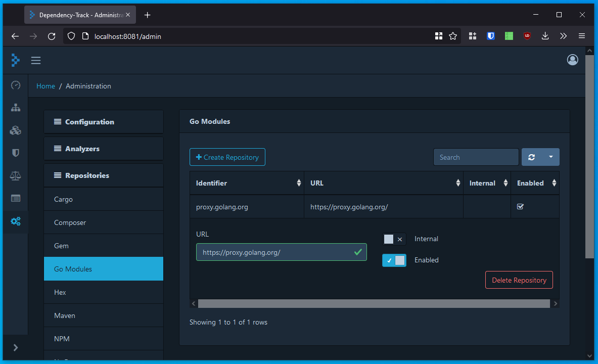Select Hex repository type
598x364 pixels.
[104, 292]
